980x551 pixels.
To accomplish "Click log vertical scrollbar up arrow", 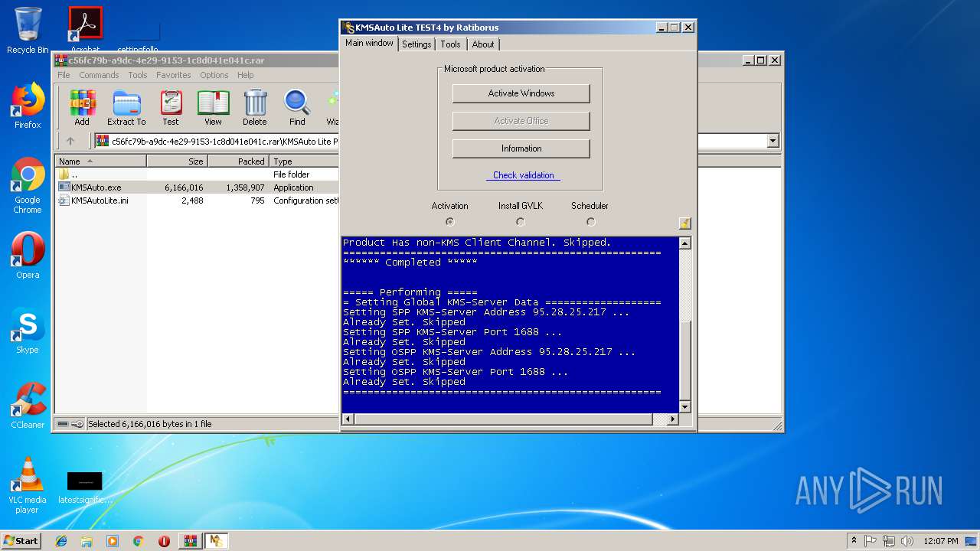I will [x=685, y=243].
